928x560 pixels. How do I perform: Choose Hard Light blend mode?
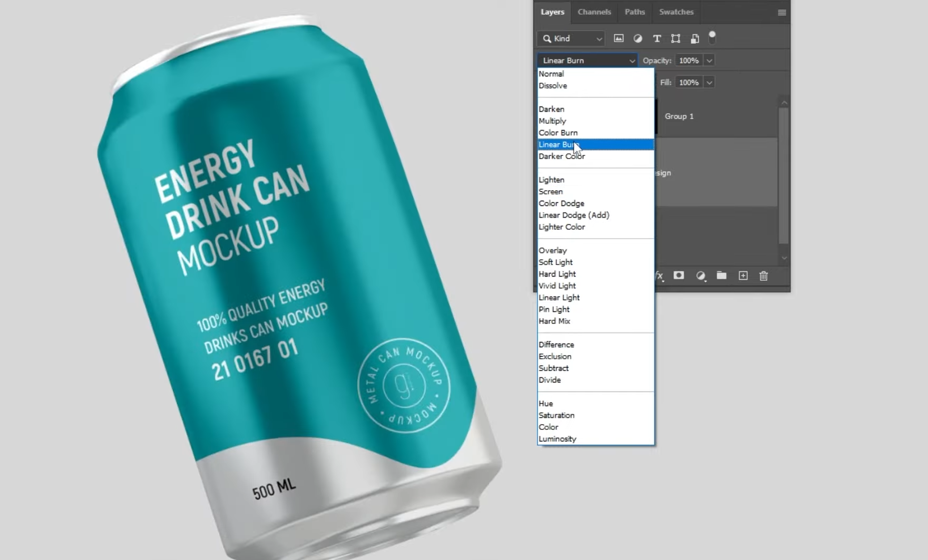pyautogui.click(x=595, y=274)
